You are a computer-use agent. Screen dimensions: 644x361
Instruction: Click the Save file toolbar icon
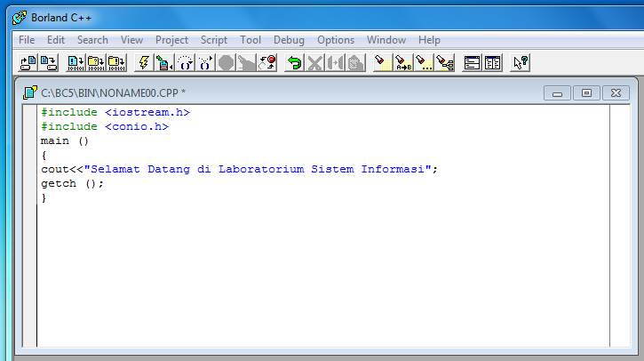(x=49, y=63)
